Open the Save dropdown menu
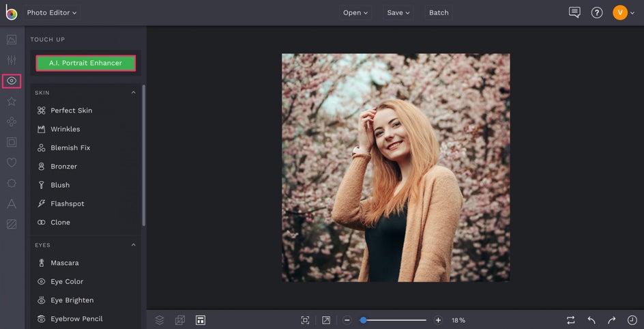 click(398, 12)
